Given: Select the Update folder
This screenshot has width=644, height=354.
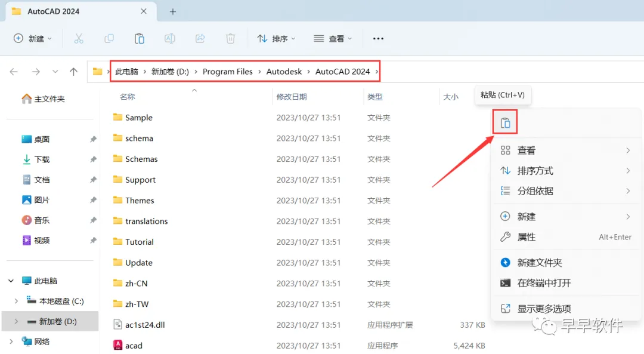Looking at the screenshot, I should pyautogui.click(x=132, y=263).
